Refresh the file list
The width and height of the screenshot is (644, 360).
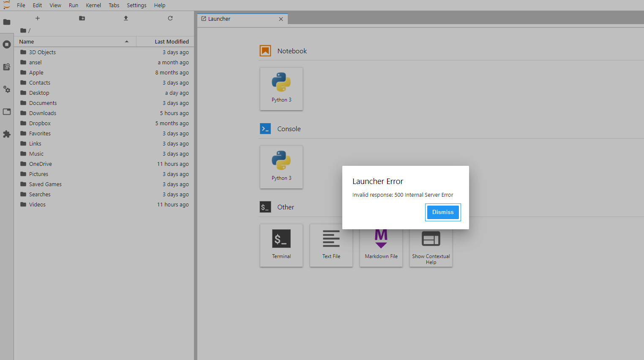[170, 18]
